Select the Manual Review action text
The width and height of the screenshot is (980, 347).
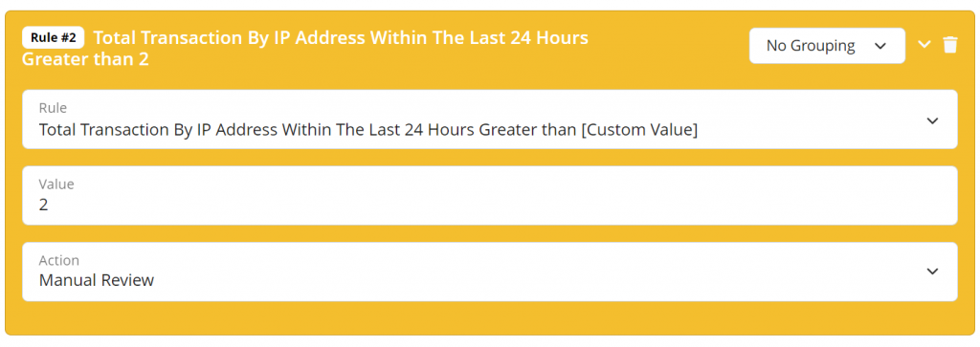point(97,280)
